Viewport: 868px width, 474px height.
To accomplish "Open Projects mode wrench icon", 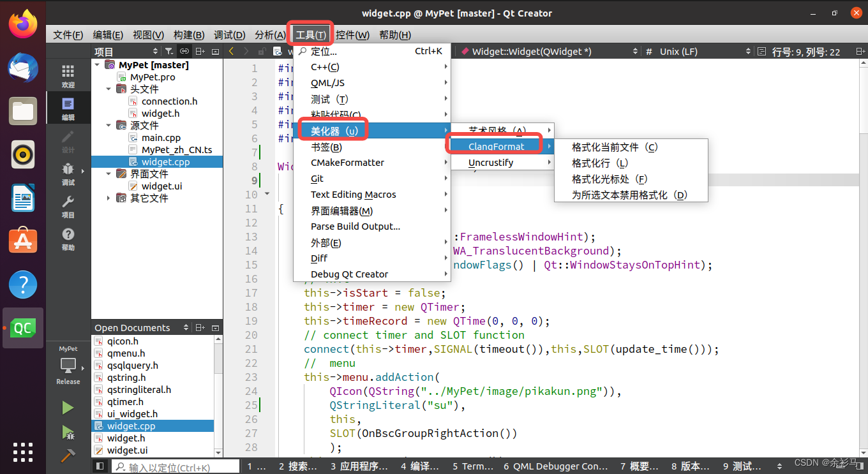I will [68, 206].
